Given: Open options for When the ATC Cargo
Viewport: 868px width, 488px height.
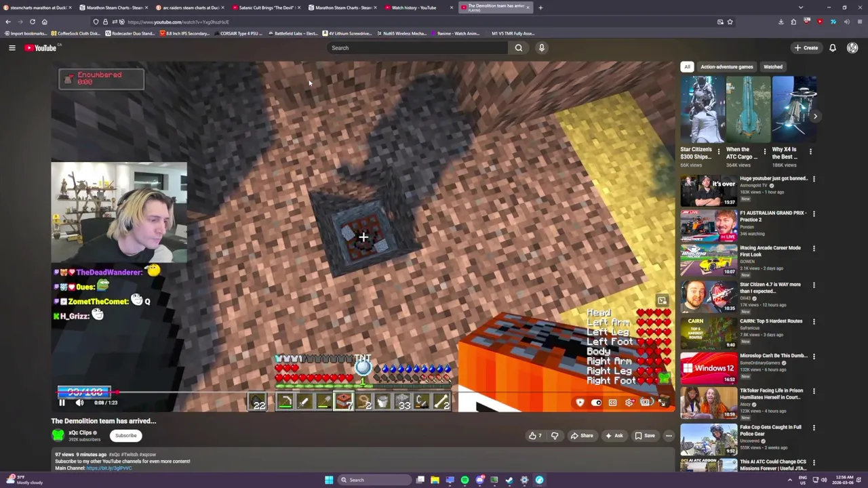Looking at the screenshot, I should pos(765,151).
